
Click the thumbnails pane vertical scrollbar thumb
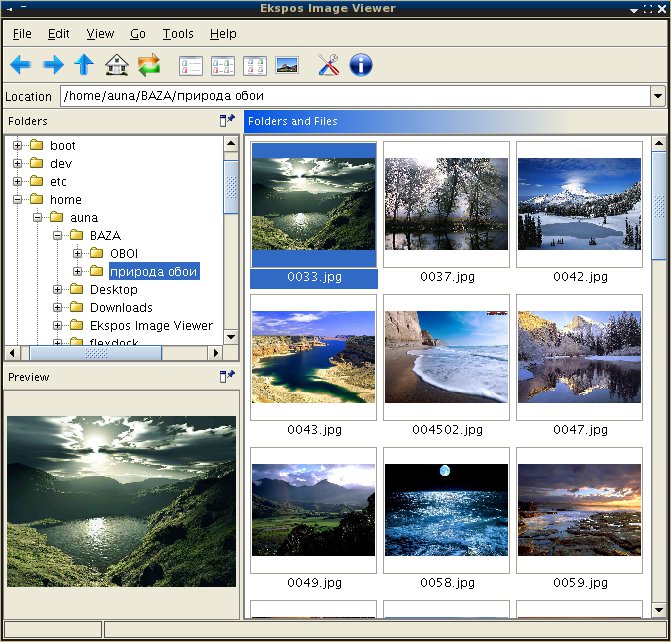(x=659, y=205)
